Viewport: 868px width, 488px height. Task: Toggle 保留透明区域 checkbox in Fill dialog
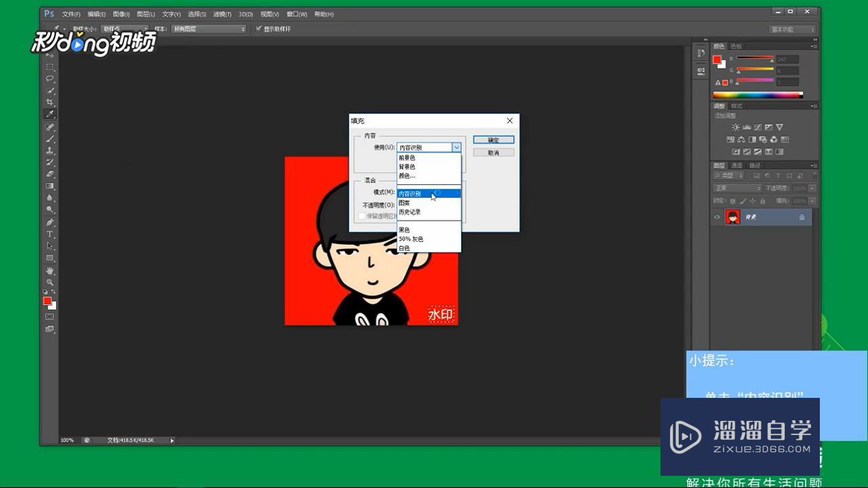[x=361, y=216]
